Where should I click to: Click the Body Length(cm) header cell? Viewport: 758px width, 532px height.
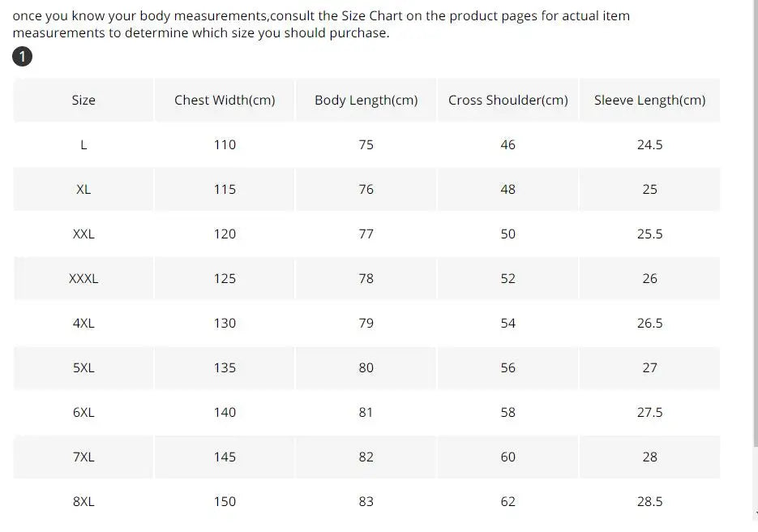pos(366,101)
